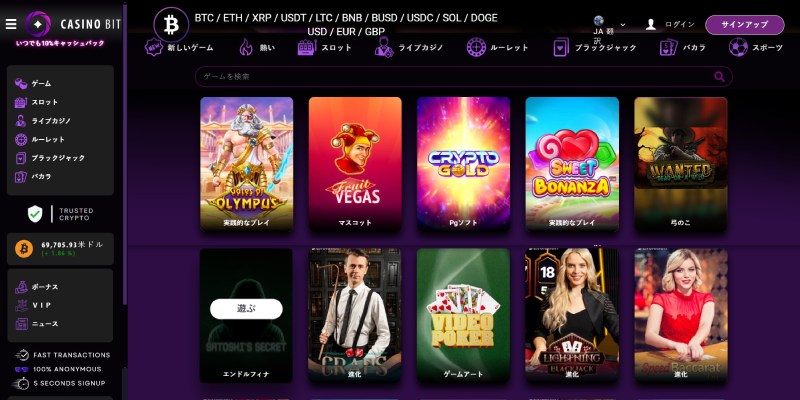Open the slot machine icon in top navigation

click(x=307, y=47)
